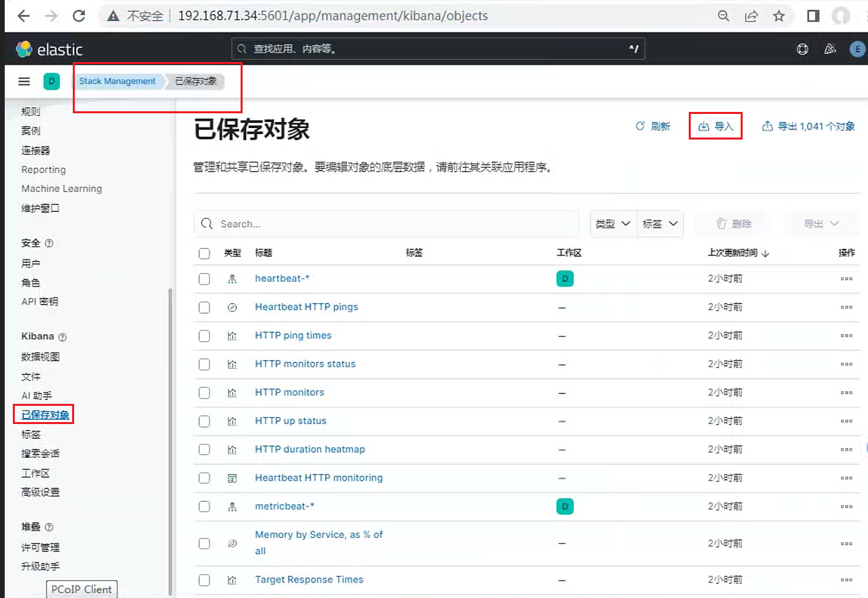Expand the 类型 filter dropdown
Screen dimensions: 868x598
[613, 224]
